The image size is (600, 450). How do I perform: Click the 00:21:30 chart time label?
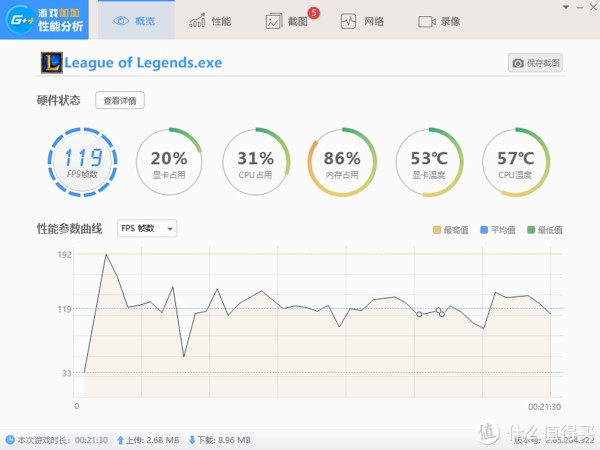click(544, 407)
